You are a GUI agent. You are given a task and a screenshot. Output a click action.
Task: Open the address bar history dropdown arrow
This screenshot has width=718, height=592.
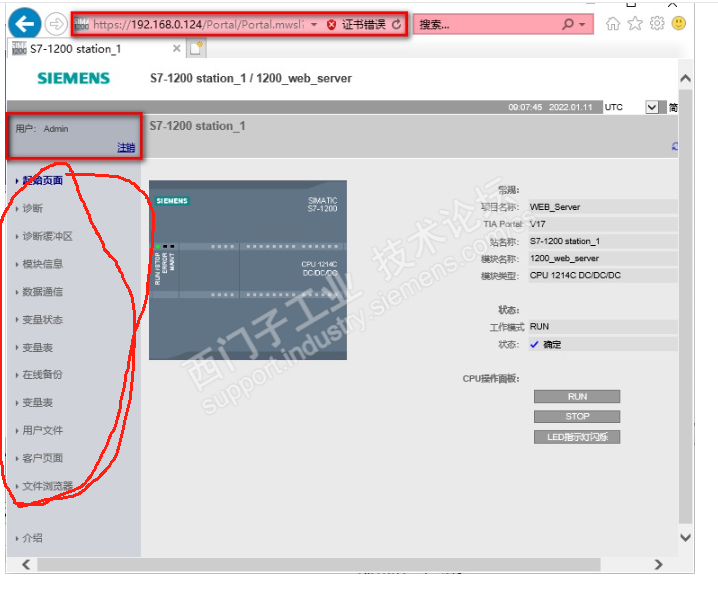tap(314, 25)
